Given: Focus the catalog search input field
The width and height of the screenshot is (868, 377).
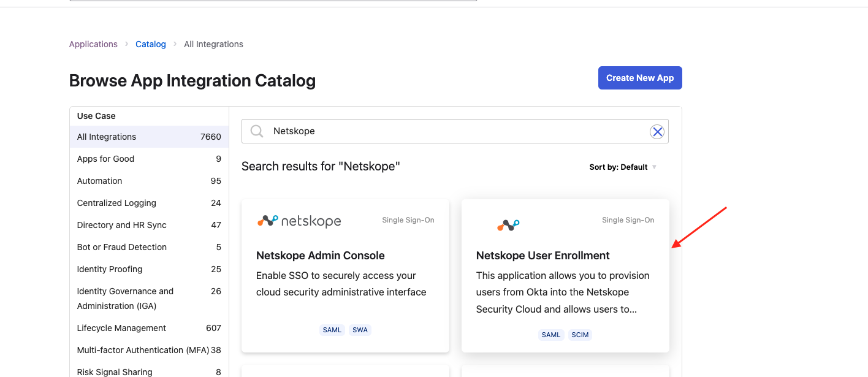Looking at the screenshot, I should coord(455,131).
